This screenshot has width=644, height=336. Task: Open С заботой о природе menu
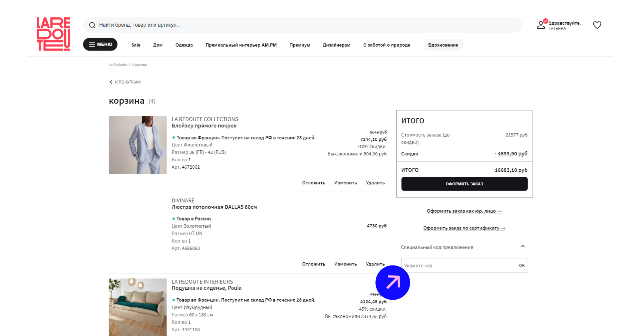[x=387, y=45]
